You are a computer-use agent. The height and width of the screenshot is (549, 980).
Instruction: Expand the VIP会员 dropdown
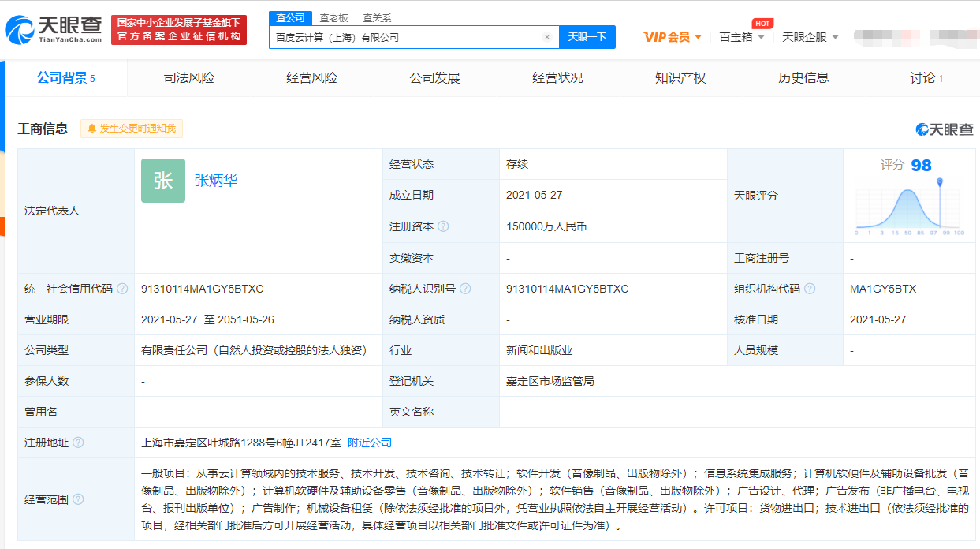tap(673, 37)
